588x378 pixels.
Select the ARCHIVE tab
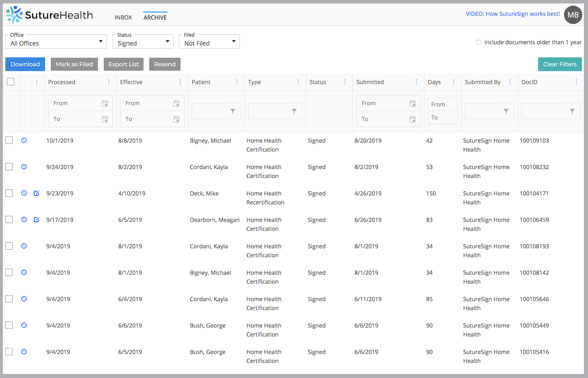click(x=155, y=17)
